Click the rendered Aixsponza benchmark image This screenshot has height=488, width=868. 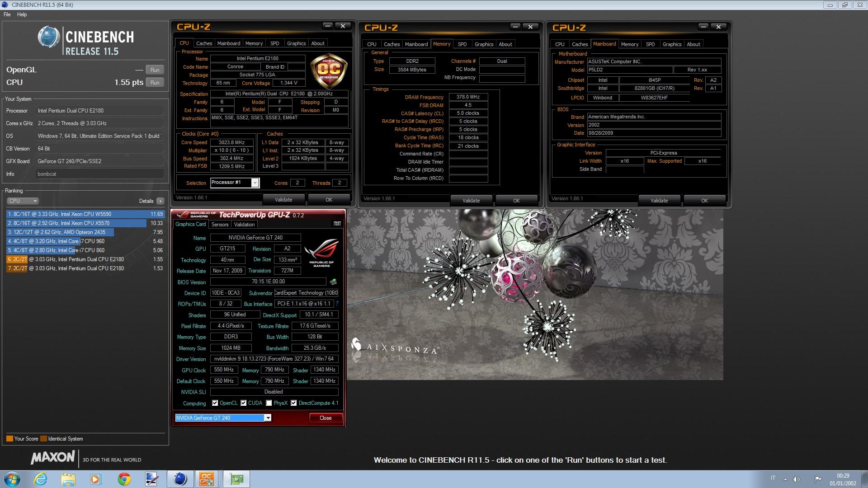[535, 294]
